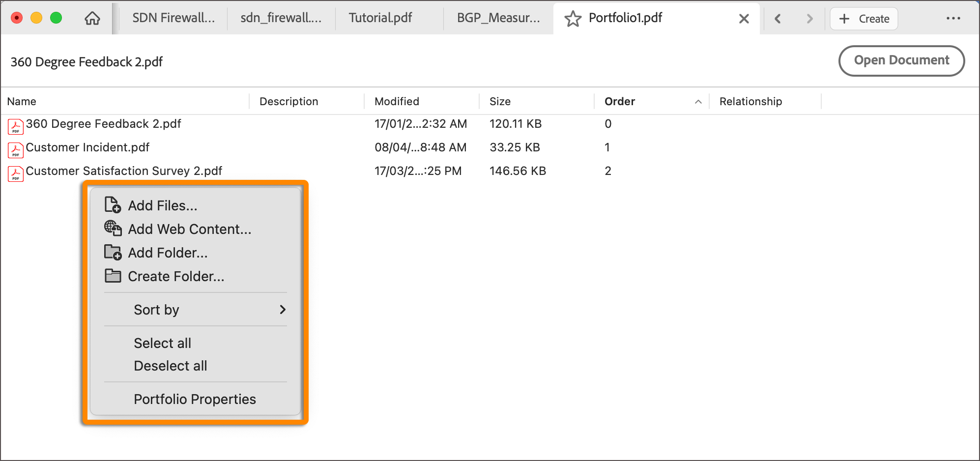The height and width of the screenshot is (461, 980).
Task: Star the Portfolio1.pdf tab as favorite
Action: [x=573, y=18]
